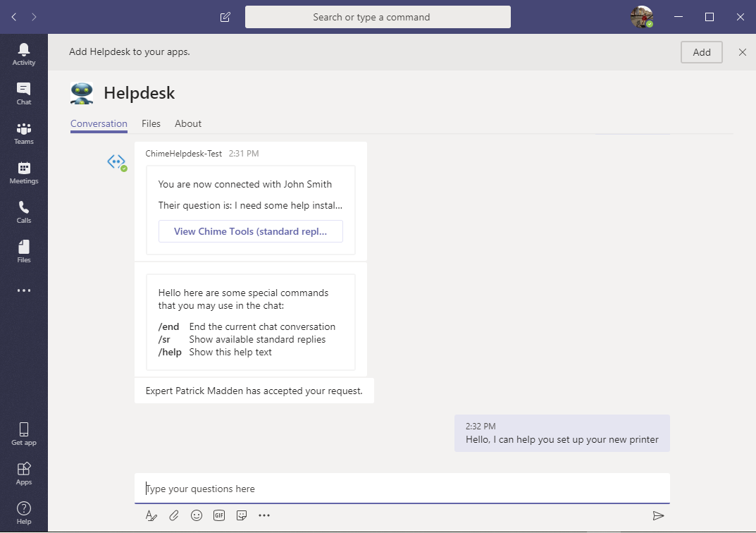Click Get app mobile icon

point(24,434)
